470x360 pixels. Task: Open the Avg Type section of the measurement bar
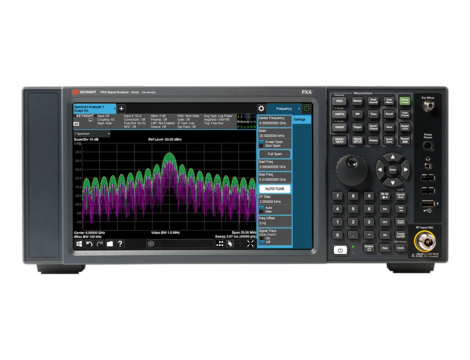click(x=219, y=120)
